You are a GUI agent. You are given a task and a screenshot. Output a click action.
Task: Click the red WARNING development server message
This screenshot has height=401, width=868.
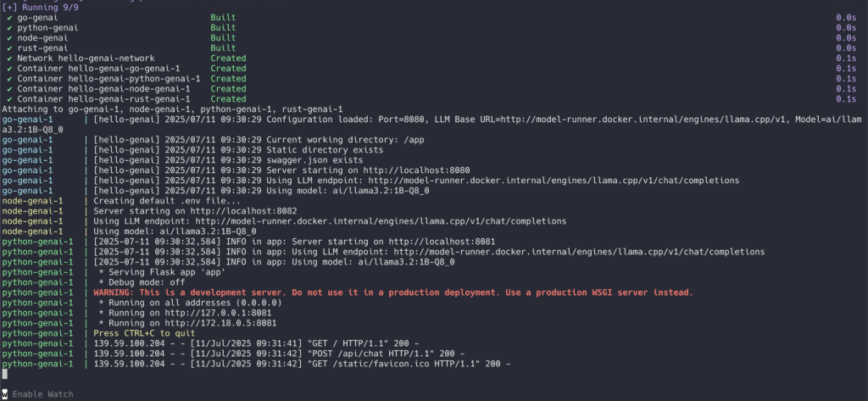(x=393, y=292)
